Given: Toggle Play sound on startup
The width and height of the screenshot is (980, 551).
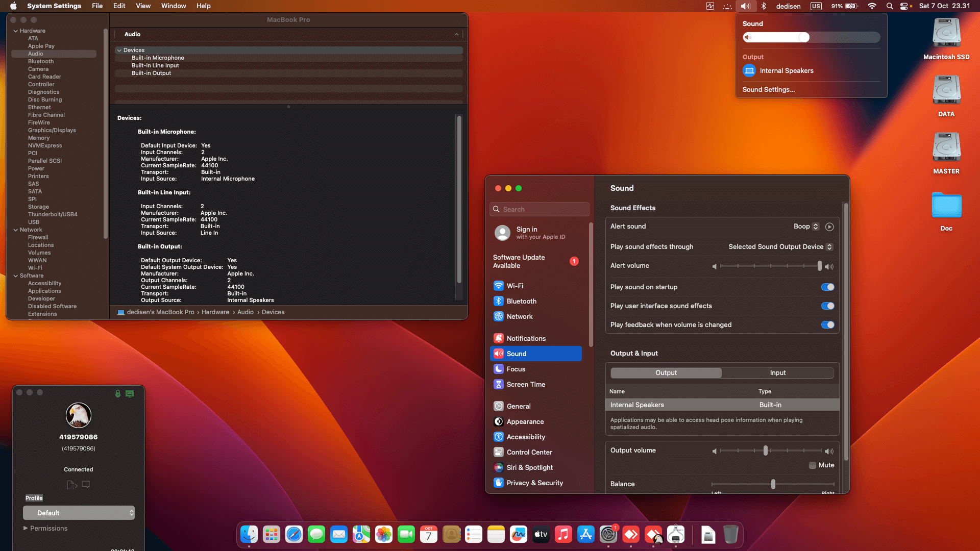Looking at the screenshot, I should tap(827, 287).
